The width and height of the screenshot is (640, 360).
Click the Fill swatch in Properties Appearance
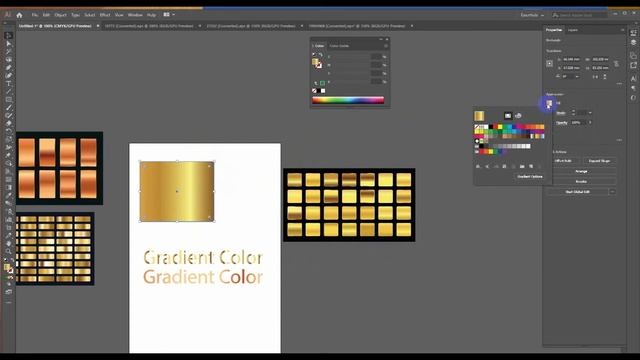(x=549, y=103)
